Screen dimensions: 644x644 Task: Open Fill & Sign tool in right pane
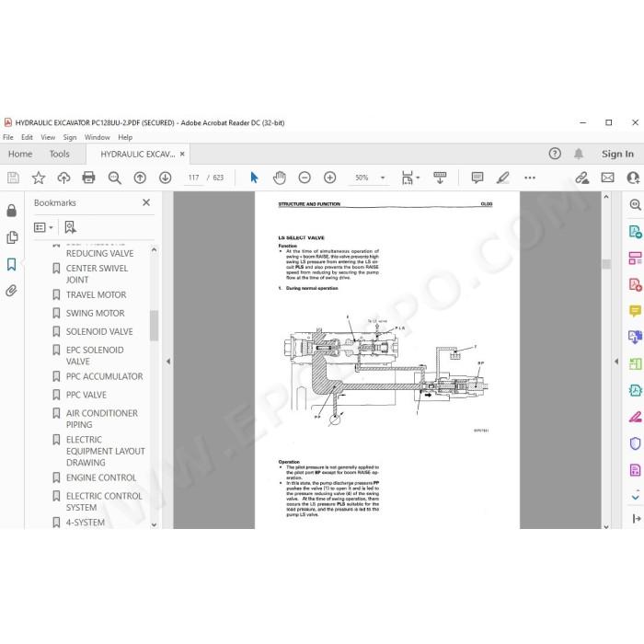[636, 417]
